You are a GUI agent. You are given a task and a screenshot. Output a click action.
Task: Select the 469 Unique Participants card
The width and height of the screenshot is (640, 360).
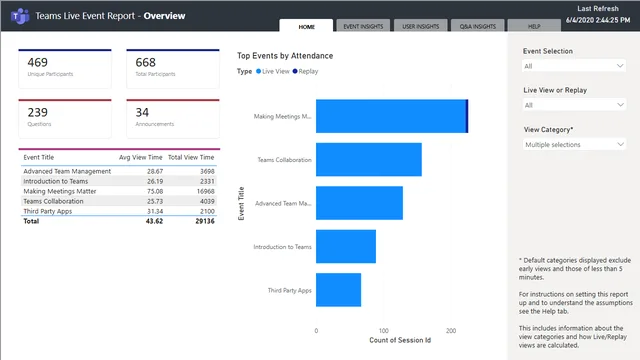65,69
